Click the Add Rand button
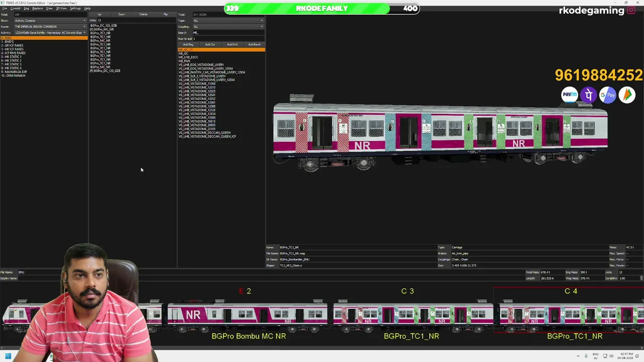Image resolution: width=644 pixels, height=362 pixels. tap(254, 45)
